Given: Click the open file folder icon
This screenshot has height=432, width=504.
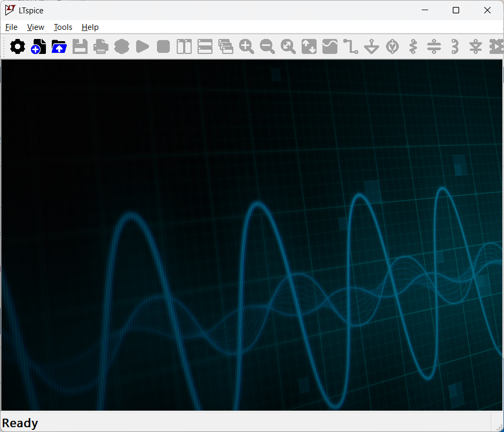Looking at the screenshot, I should [x=59, y=47].
